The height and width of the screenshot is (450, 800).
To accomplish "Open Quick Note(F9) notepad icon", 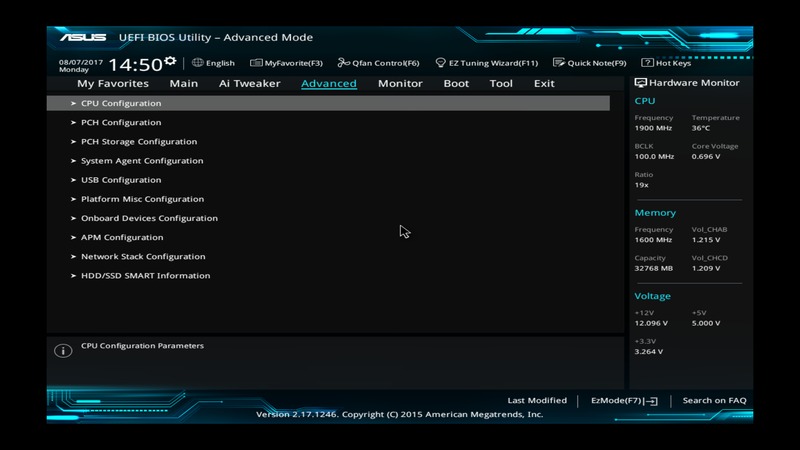I will [x=560, y=63].
